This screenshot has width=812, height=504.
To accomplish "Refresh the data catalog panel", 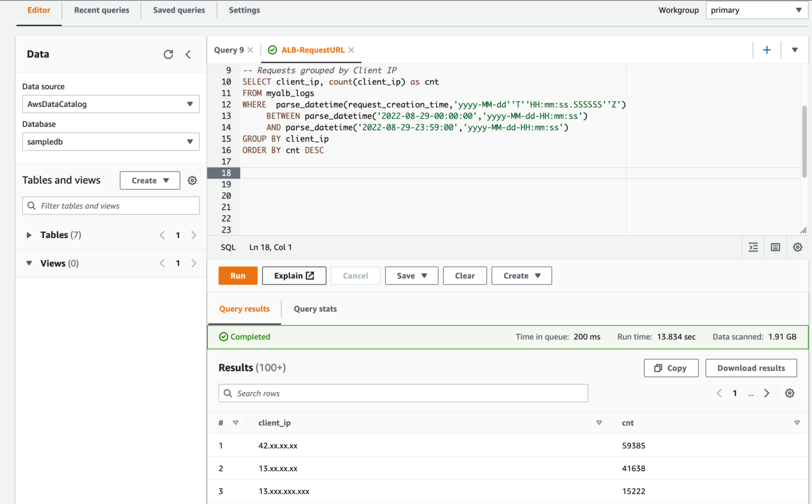I will tap(168, 54).
